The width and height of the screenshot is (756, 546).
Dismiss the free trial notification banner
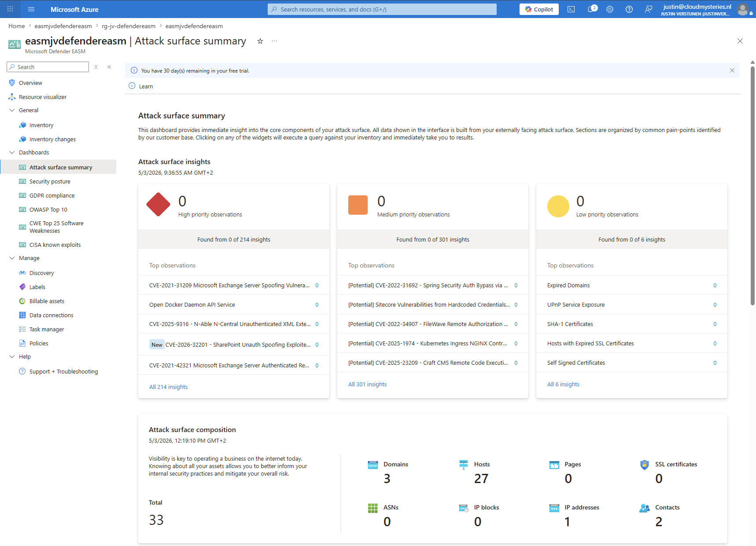click(732, 70)
